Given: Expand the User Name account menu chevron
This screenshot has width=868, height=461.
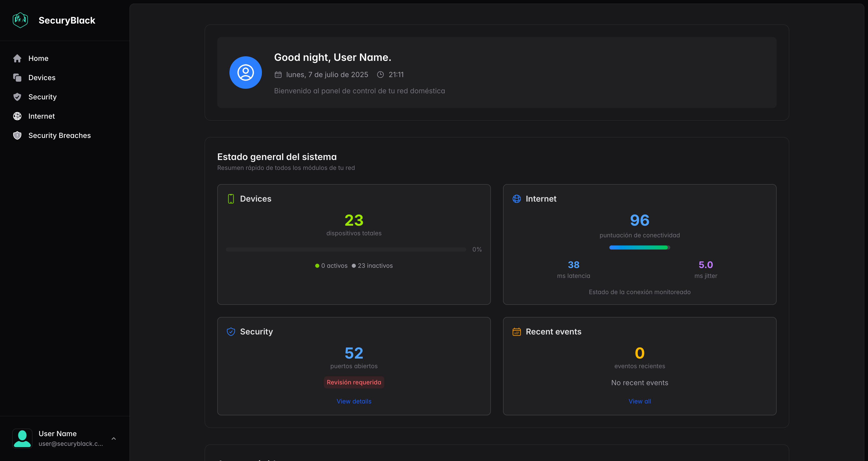Looking at the screenshot, I should pyautogui.click(x=114, y=438).
